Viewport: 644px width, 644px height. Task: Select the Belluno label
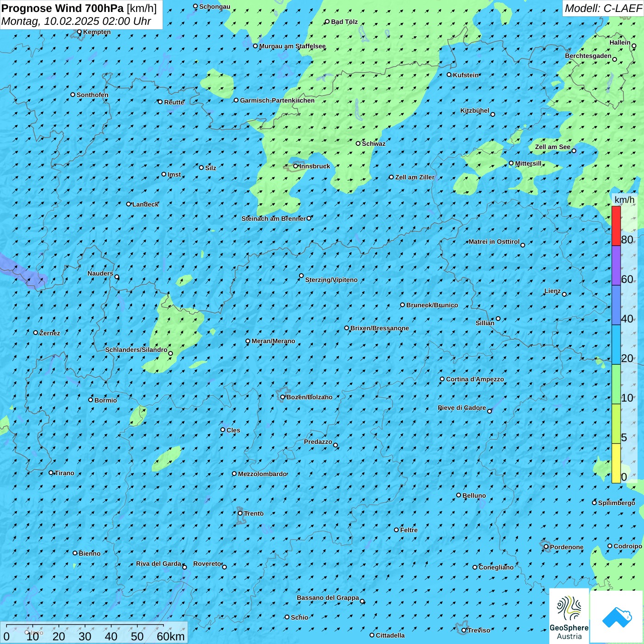pos(474,495)
